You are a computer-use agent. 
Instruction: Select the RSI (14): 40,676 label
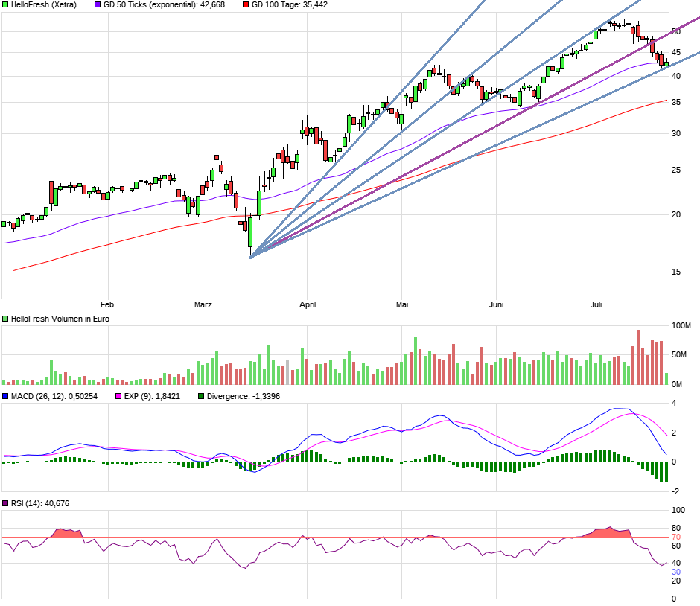click(40, 503)
